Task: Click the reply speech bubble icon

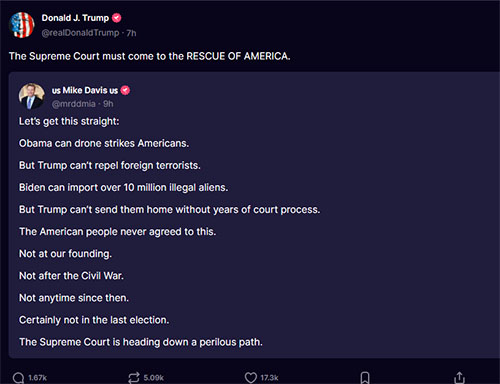Action: point(18,378)
